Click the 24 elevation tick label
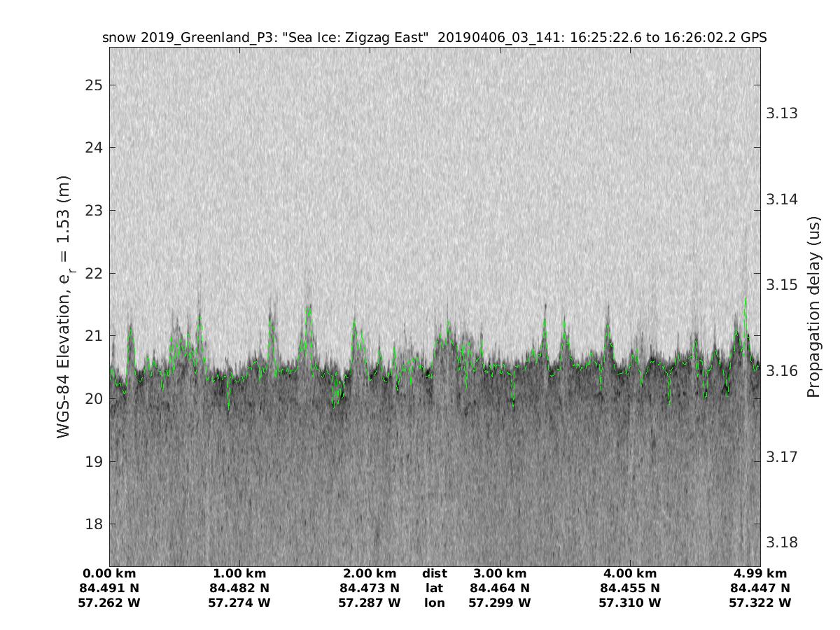840x630 pixels. click(x=94, y=148)
